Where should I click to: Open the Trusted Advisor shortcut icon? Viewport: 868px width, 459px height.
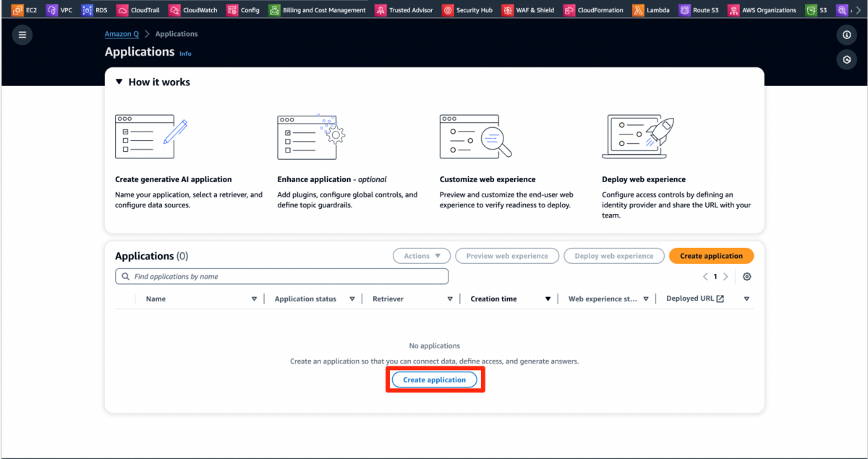point(380,10)
